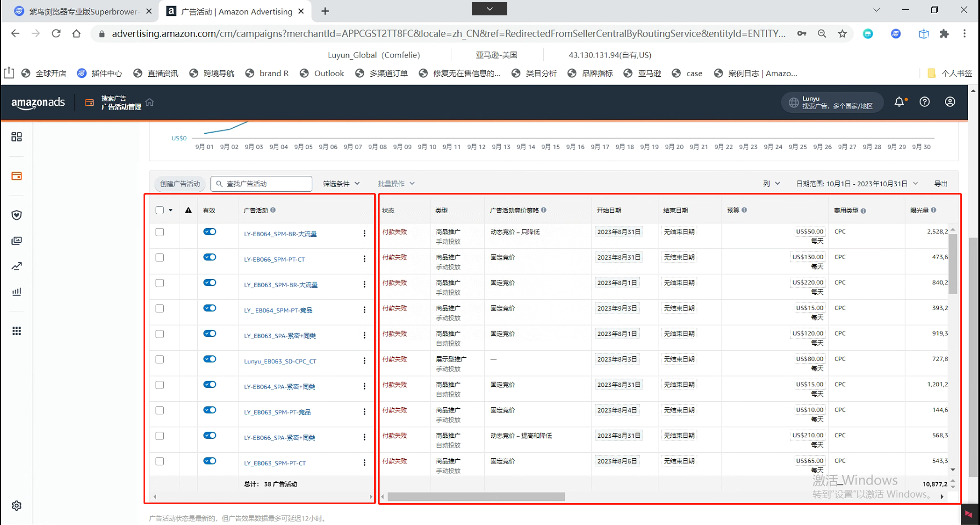The height and width of the screenshot is (525, 980).
Task: Expand the 筛选条件 filter dropdown
Action: coord(341,184)
